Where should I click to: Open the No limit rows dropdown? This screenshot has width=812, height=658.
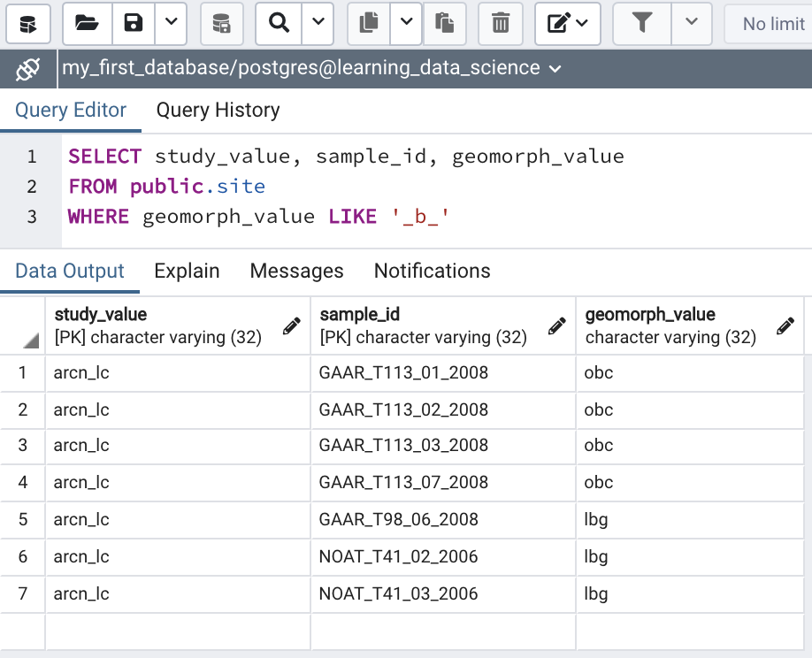(x=768, y=24)
